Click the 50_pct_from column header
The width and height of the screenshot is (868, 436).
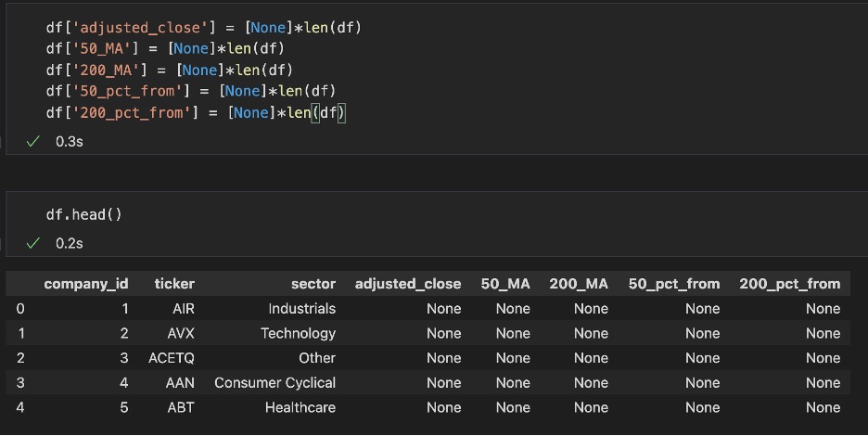674,284
